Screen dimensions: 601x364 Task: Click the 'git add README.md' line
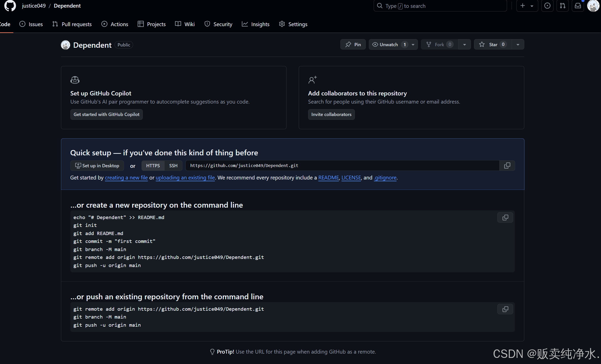[x=98, y=233]
